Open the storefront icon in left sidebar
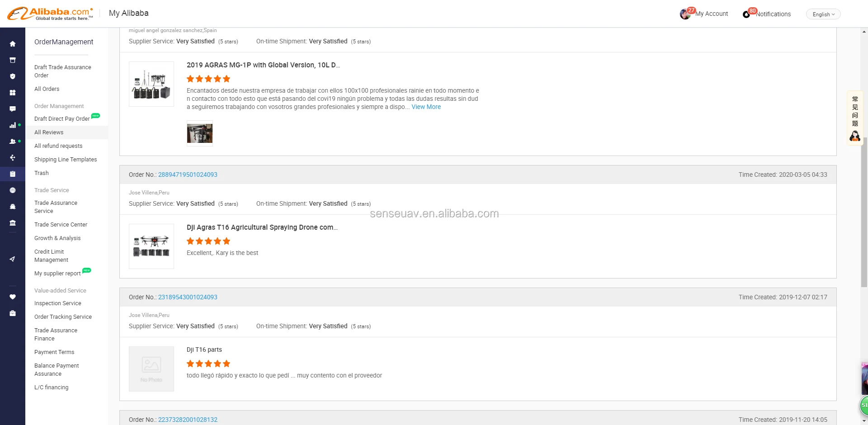868x425 pixels. [x=13, y=60]
